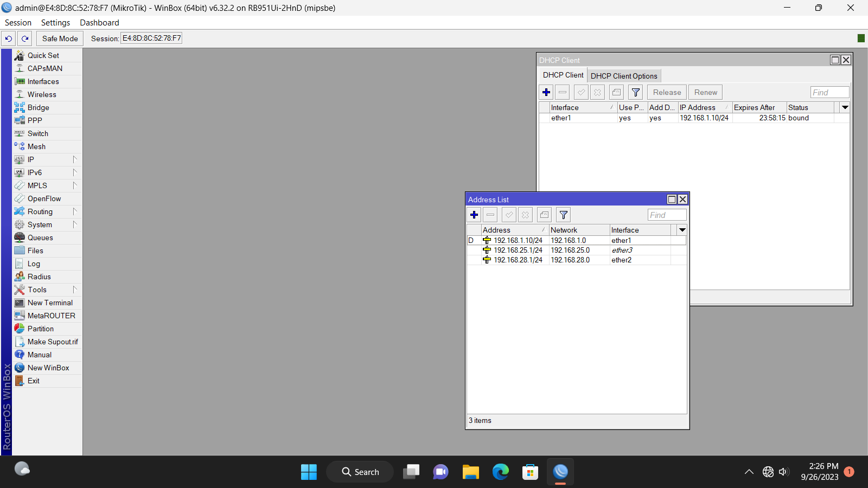Open column dropdown in Address List table
Screen dimensions: 868x488
click(x=682, y=230)
